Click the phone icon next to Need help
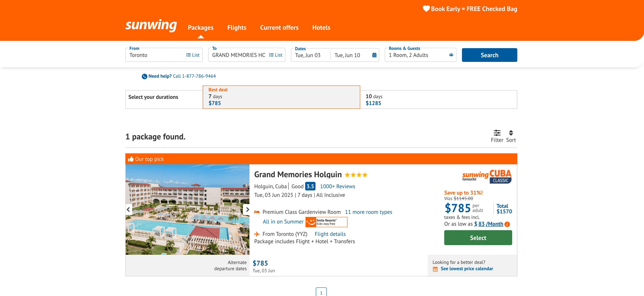This screenshot has width=644, height=296. tap(144, 76)
